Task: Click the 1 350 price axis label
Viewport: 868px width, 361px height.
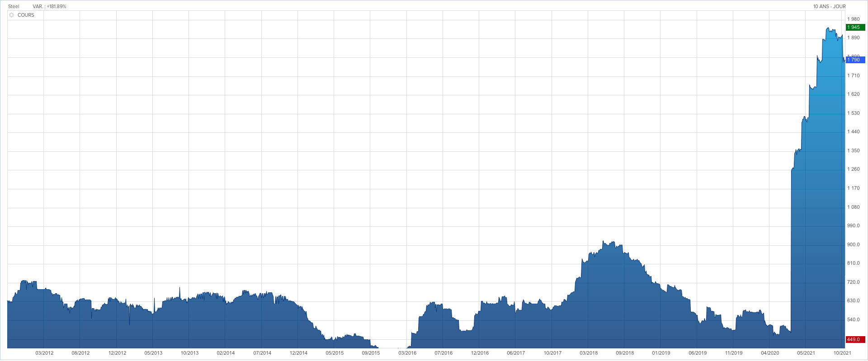Action: pyautogui.click(x=854, y=150)
